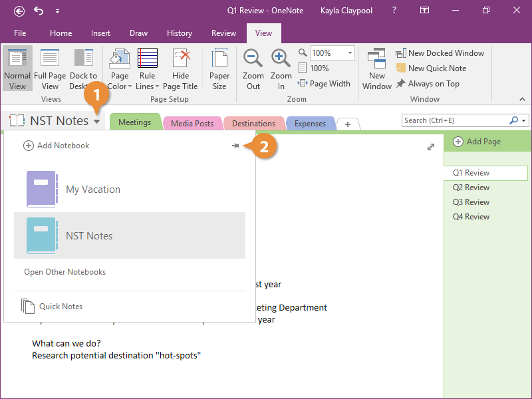Image resolution: width=532 pixels, height=399 pixels.
Task: Click Add Notebook
Action: (57, 146)
